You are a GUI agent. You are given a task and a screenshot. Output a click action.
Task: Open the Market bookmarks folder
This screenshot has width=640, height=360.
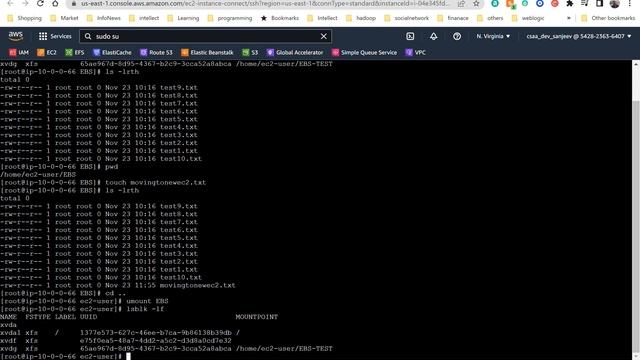(64, 18)
